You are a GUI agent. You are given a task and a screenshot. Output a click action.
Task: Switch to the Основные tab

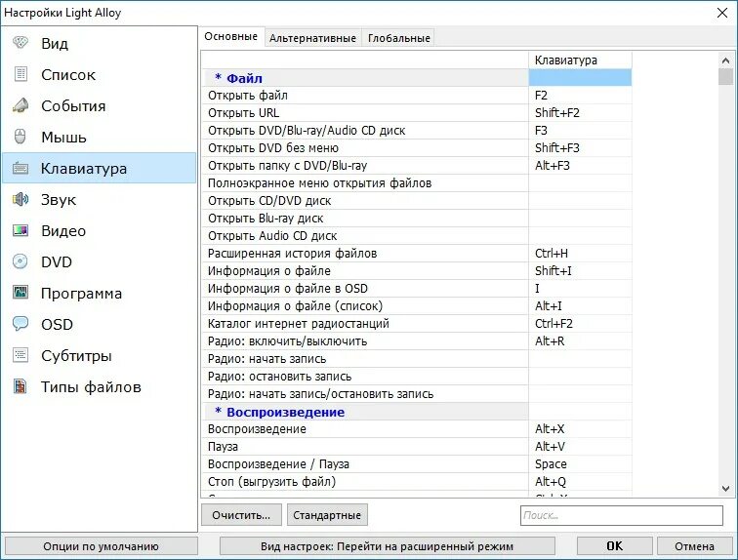click(x=231, y=37)
